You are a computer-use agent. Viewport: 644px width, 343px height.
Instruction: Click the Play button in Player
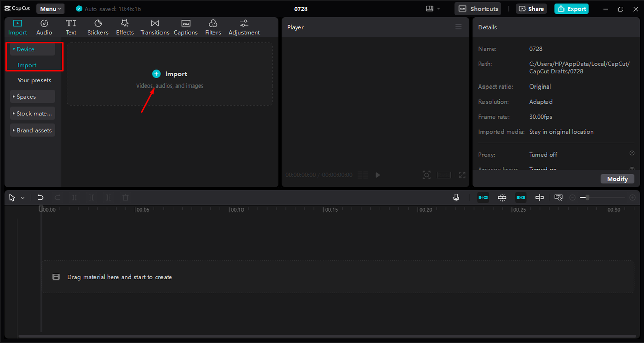pyautogui.click(x=378, y=175)
